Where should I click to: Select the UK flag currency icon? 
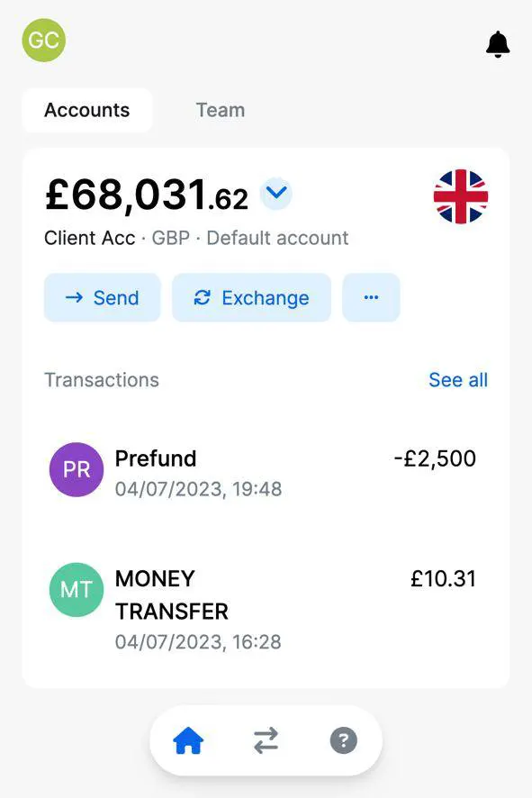coord(461,196)
